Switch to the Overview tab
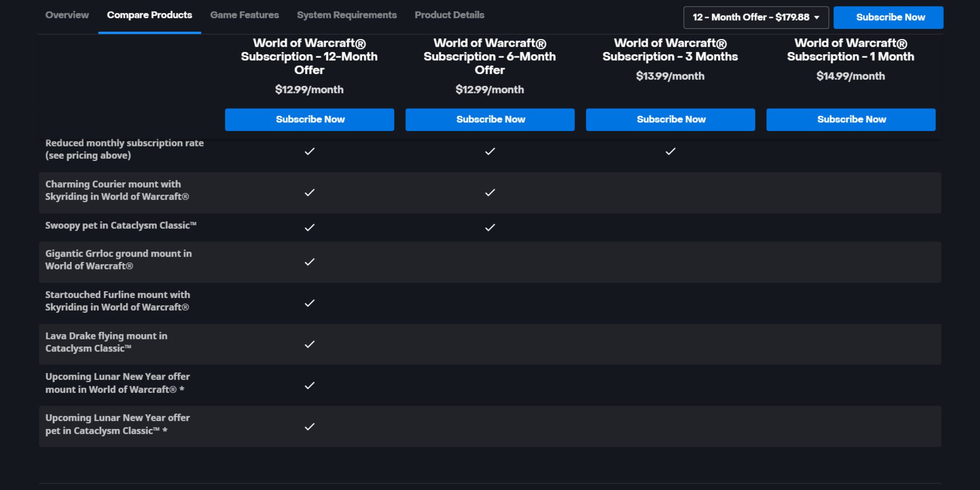980x490 pixels. (67, 15)
